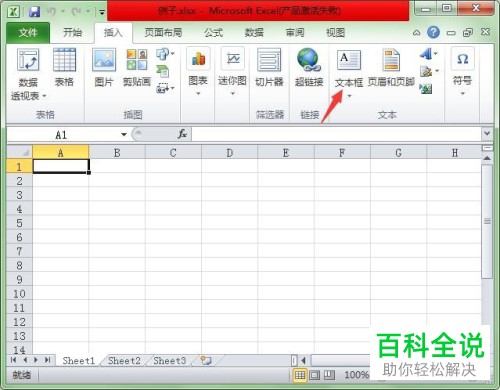Insert a 图片 (Picture) from file
This screenshot has height=390, width=500.
point(104,67)
